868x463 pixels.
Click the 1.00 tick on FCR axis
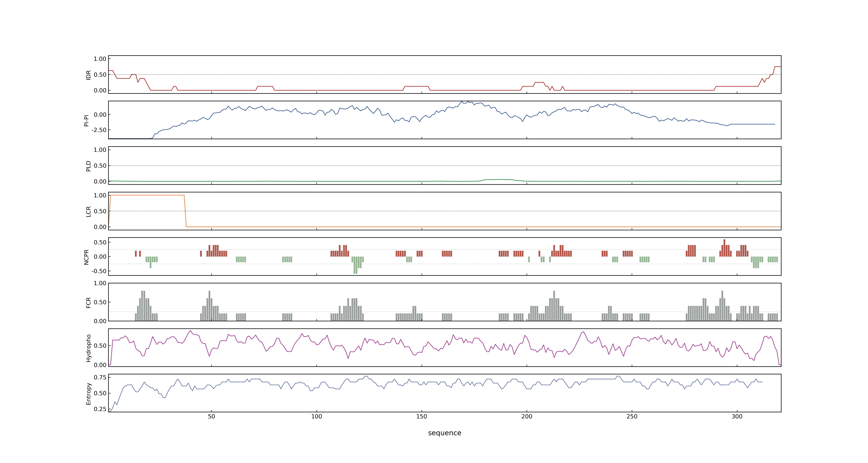100,283
